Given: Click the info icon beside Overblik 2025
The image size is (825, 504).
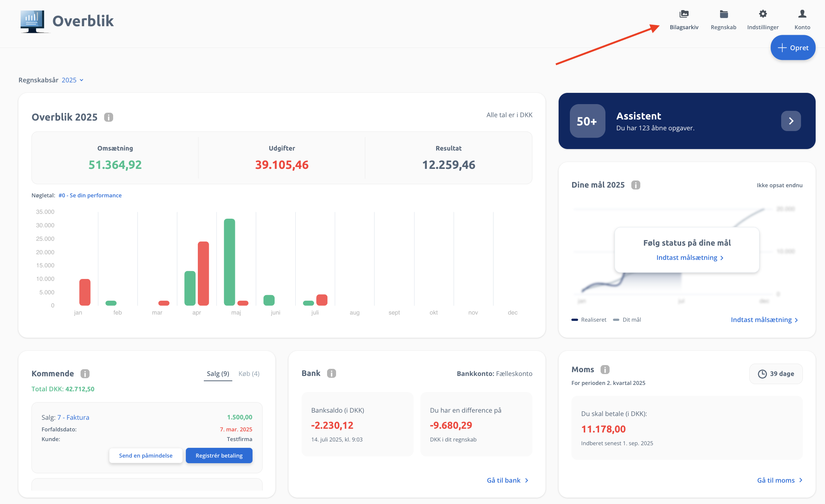Looking at the screenshot, I should pos(109,117).
